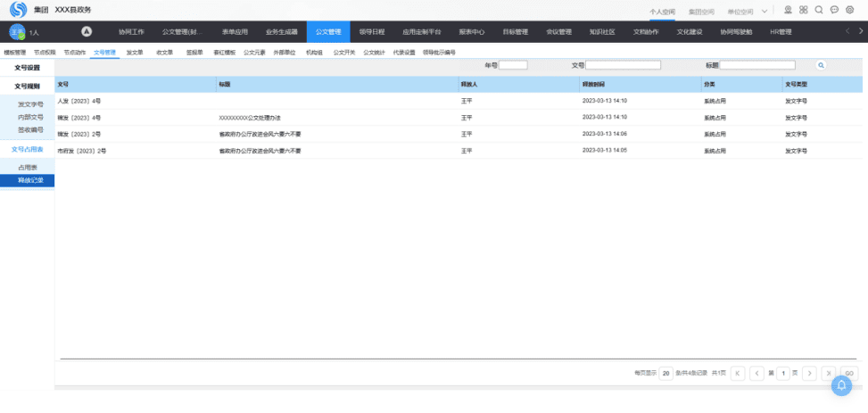Image resolution: width=868 pixels, height=413 pixels.
Task: Click the GO pagination button
Action: coord(849,373)
